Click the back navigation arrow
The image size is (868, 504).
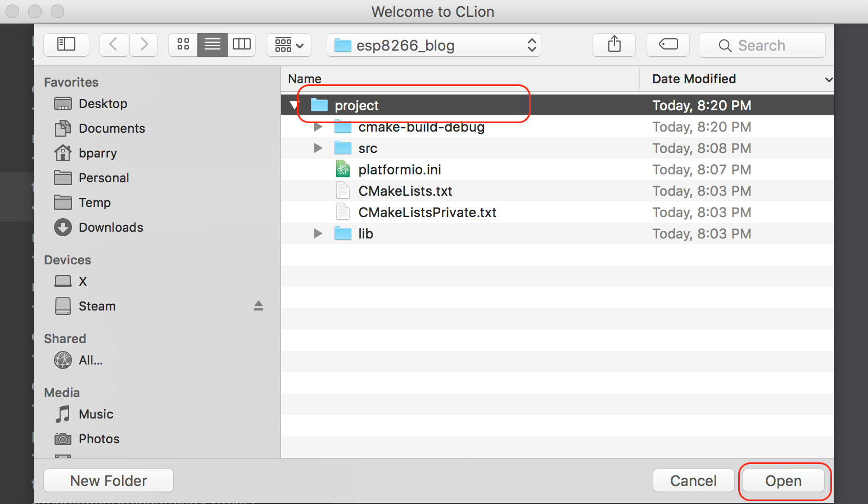click(114, 45)
